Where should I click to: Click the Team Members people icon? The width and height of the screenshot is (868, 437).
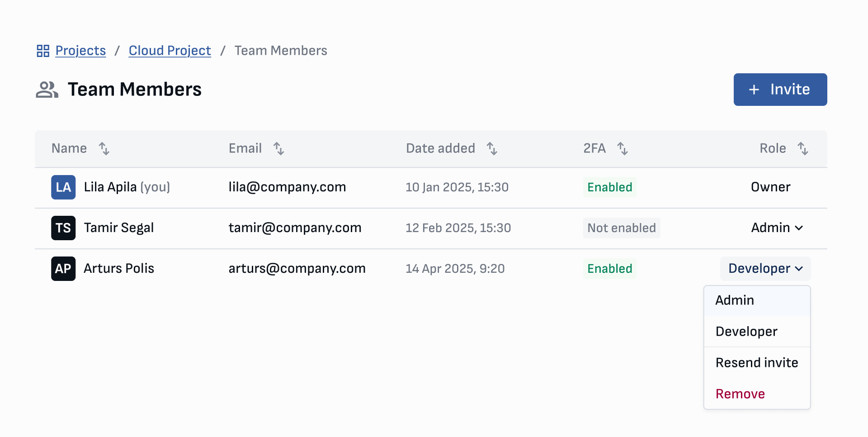click(x=47, y=89)
